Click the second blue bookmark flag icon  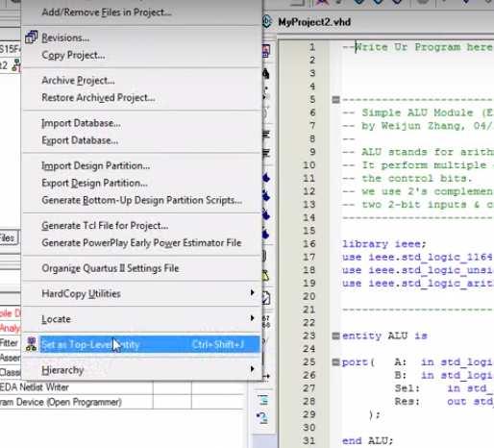[266, 195]
